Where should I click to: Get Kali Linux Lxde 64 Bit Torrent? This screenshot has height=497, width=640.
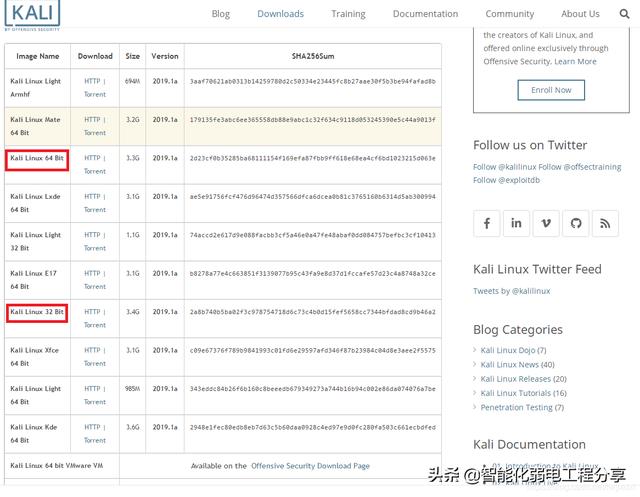[x=95, y=210]
